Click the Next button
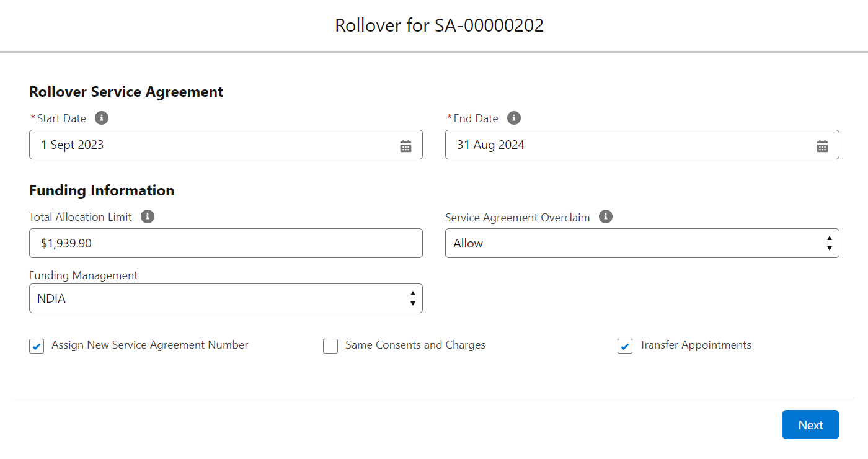Viewport: 868px width, 459px height. coord(810,424)
